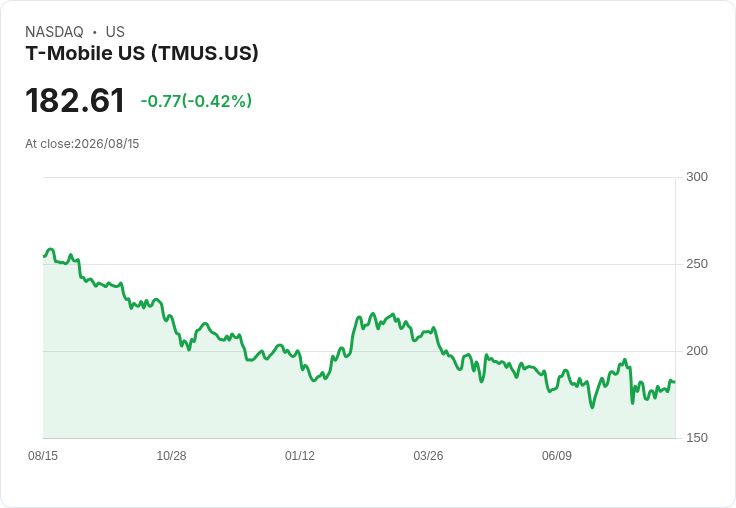Screen dimensions: 736x508
Task: Click the -0.77(-0.42%) price change
Action: point(196,101)
